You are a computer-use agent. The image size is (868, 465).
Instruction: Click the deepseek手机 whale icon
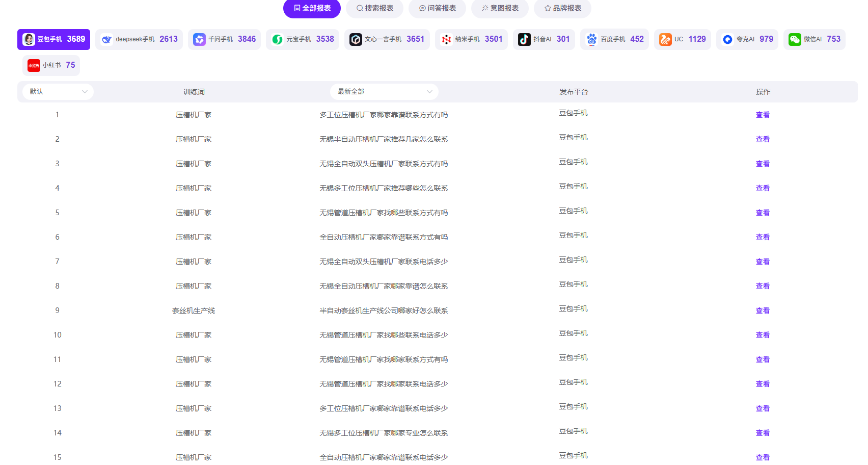[106, 39]
